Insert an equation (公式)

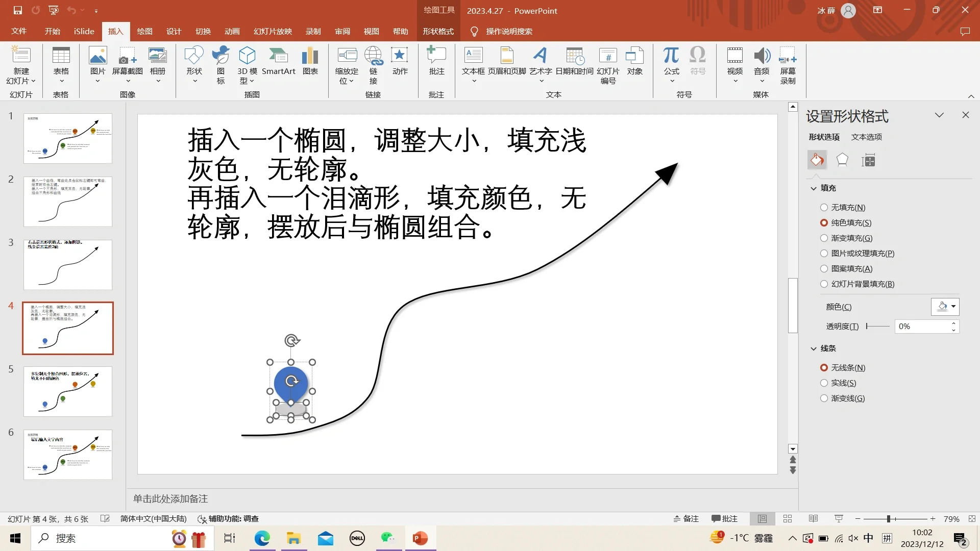click(x=671, y=63)
